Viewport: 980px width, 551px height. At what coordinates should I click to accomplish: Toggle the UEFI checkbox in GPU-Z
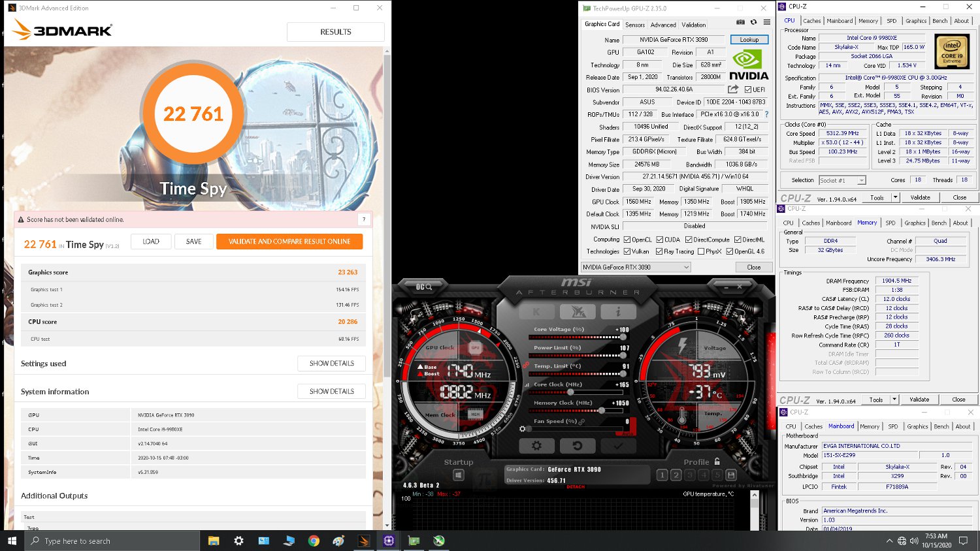(748, 90)
